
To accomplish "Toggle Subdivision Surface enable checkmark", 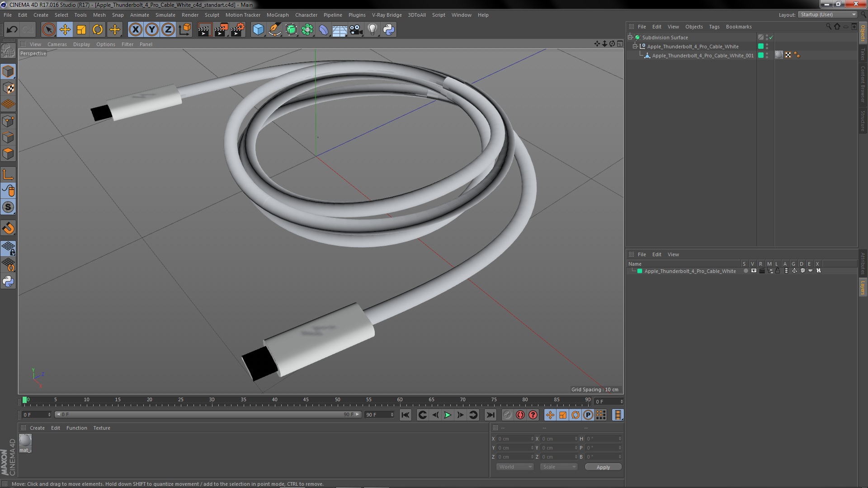I will [x=771, y=38].
